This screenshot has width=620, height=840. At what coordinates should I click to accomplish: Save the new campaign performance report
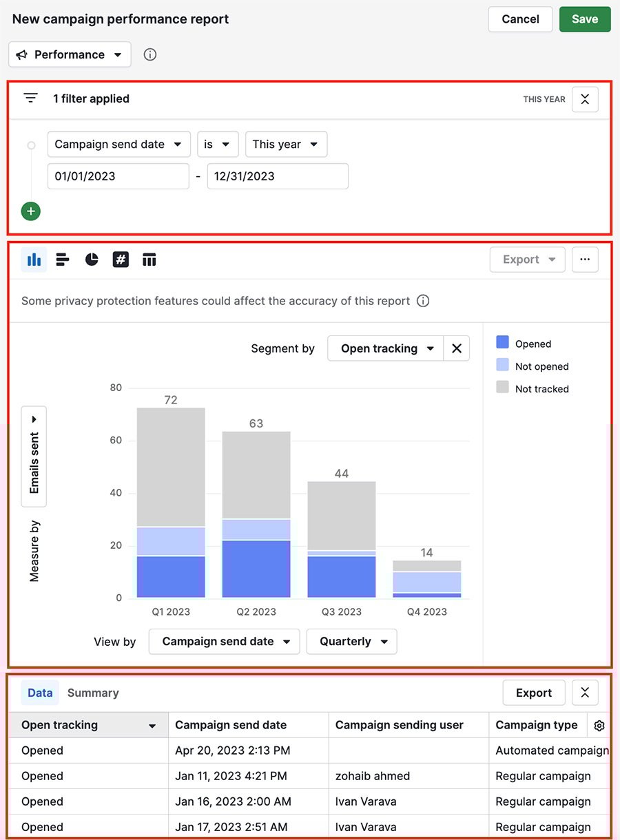(x=585, y=19)
